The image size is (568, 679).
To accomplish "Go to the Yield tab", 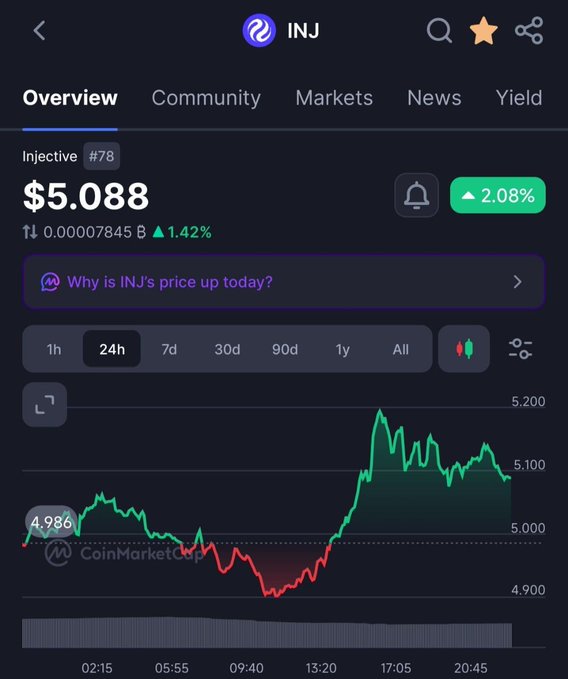I will pyautogui.click(x=519, y=98).
